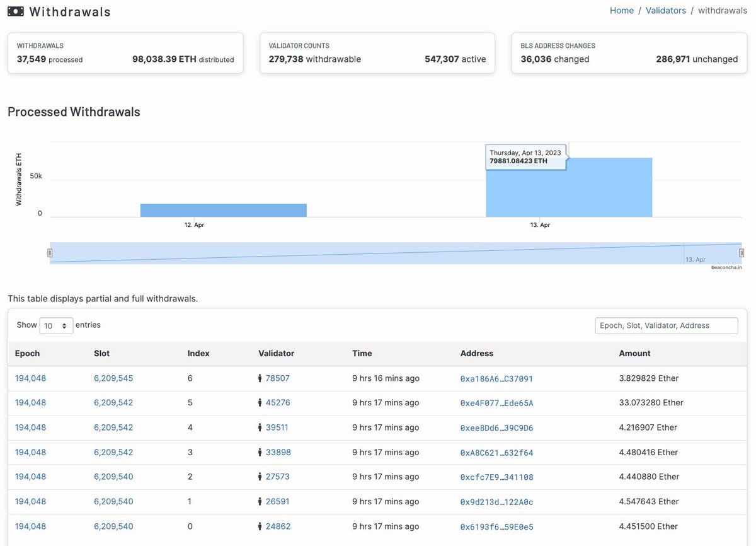Open address 0x9d213d…122A0c
756x546 pixels.
[x=497, y=502]
